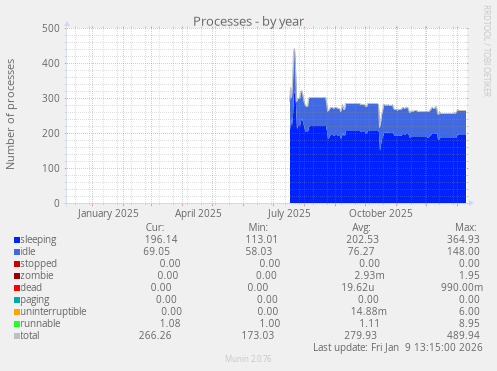
Task: Click the 'Cur:' column header
Action: [x=155, y=227]
